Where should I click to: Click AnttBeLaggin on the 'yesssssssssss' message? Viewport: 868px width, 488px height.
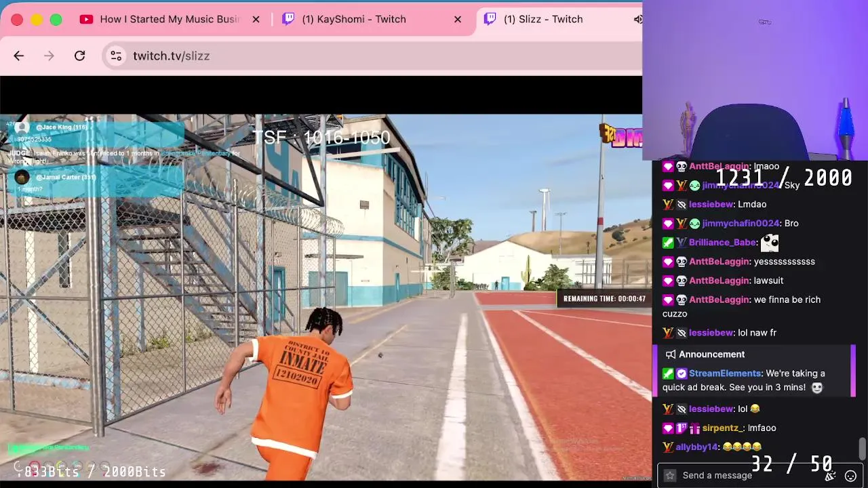[x=719, y=261]
